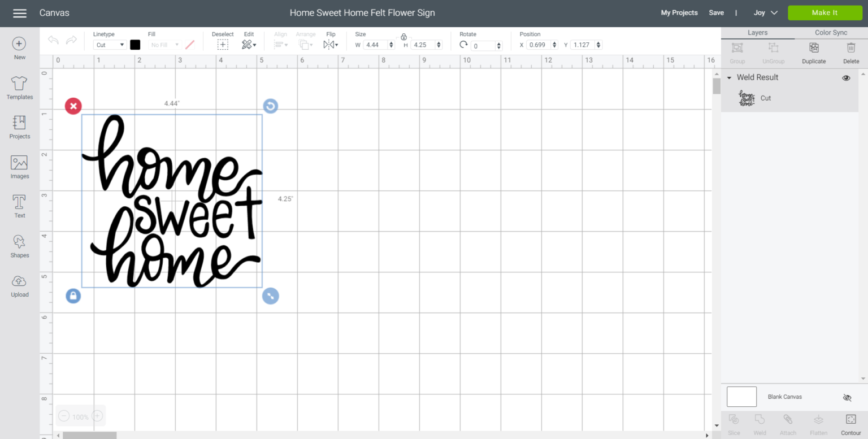Click the green Make It button
Screen dimensions: 868x439
click(824, 13)
